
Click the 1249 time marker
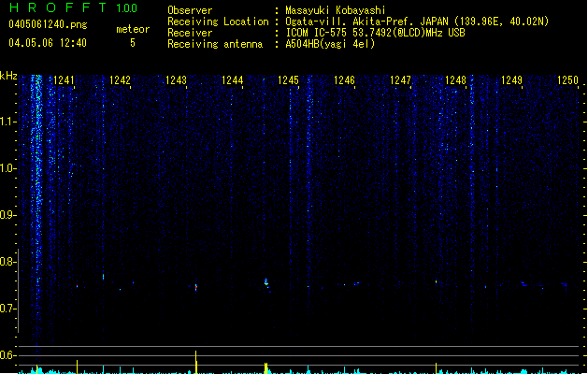point(512,79)
